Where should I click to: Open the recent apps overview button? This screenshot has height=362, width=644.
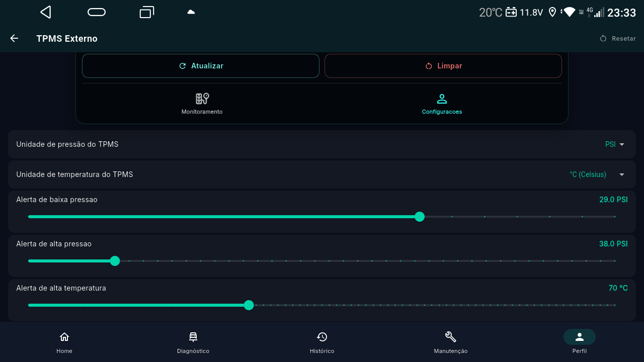146,12
